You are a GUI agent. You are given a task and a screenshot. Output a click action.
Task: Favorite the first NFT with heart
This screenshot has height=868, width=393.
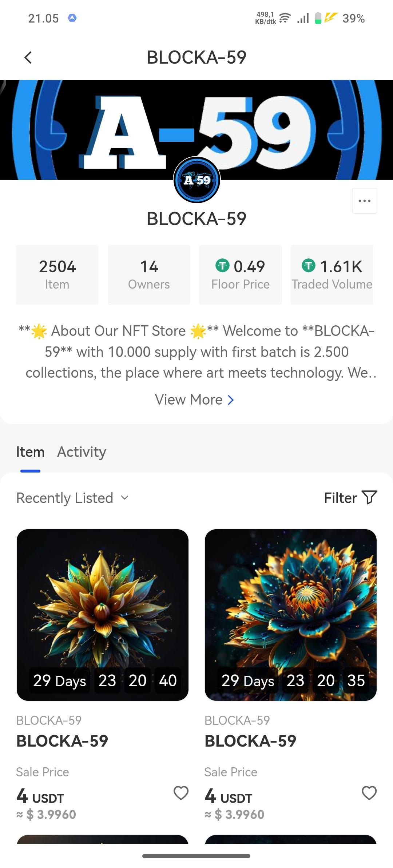181,793
